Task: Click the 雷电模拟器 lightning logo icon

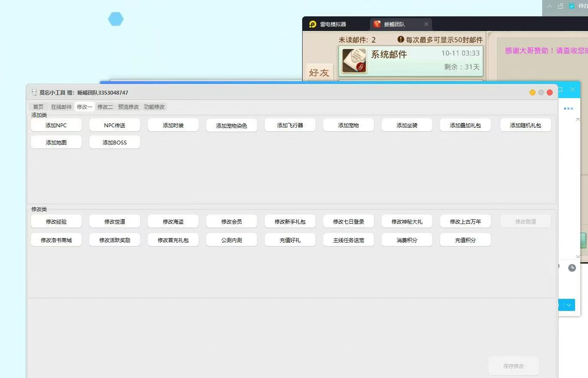Action: (313, 24)
